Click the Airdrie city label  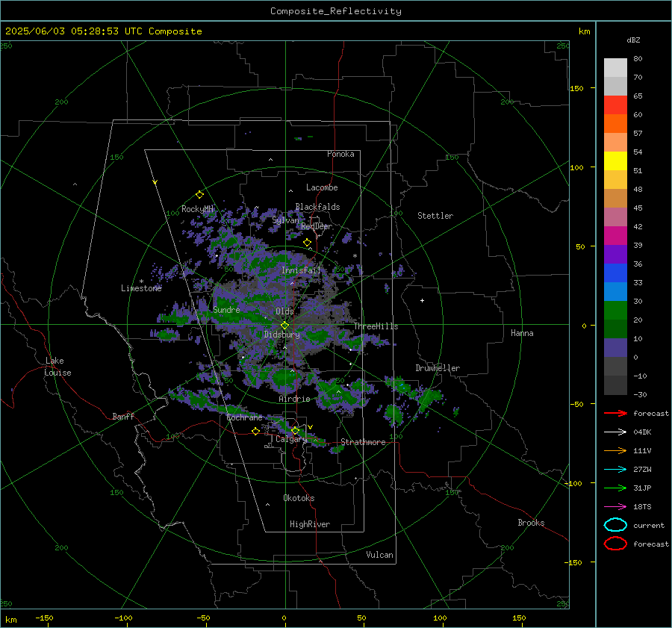[294, 399]
